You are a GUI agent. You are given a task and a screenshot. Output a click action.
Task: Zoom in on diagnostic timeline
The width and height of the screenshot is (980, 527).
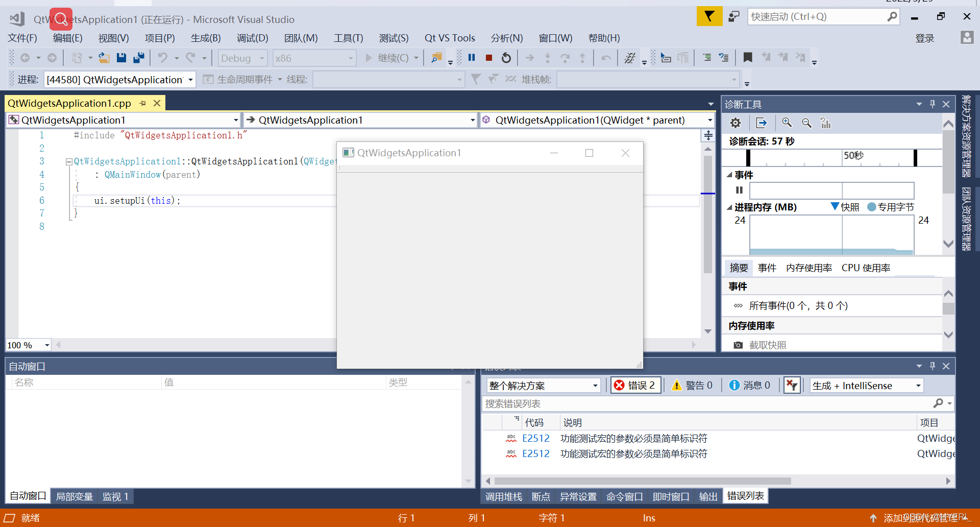click(x=787, y=123)
